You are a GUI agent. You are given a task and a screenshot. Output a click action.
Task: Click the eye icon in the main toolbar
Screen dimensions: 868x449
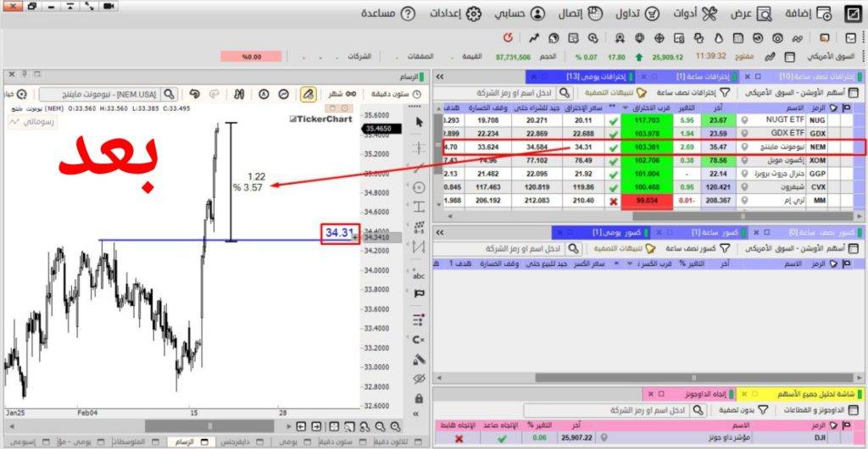(778, 38)
